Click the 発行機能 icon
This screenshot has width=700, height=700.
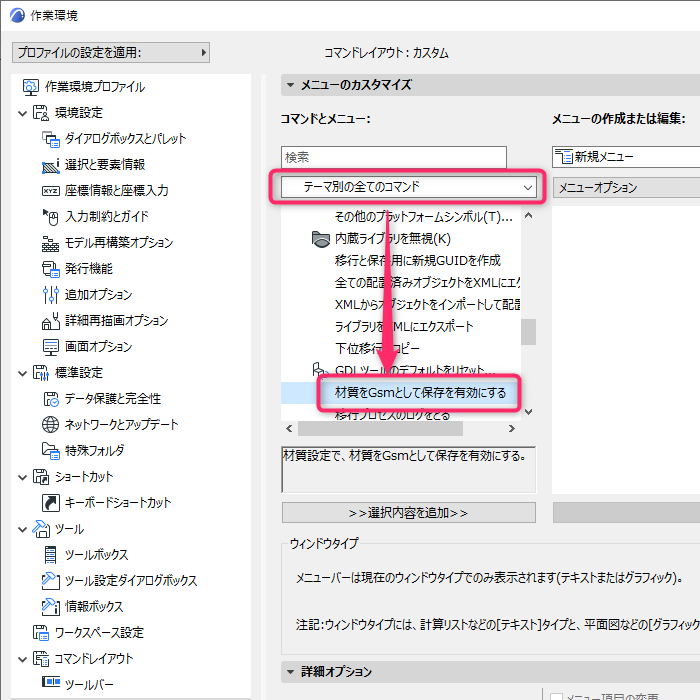click(50, 269)
